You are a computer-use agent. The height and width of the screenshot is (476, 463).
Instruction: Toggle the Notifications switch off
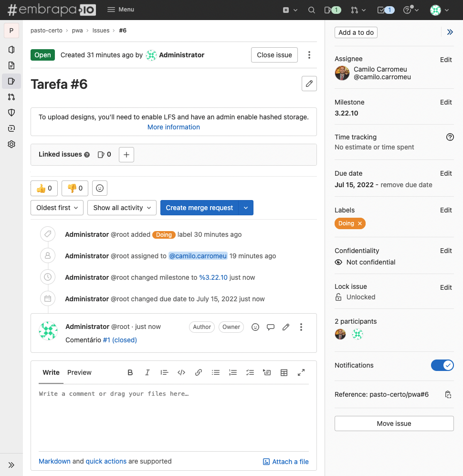pyautogui.click(x=442, y=365)
